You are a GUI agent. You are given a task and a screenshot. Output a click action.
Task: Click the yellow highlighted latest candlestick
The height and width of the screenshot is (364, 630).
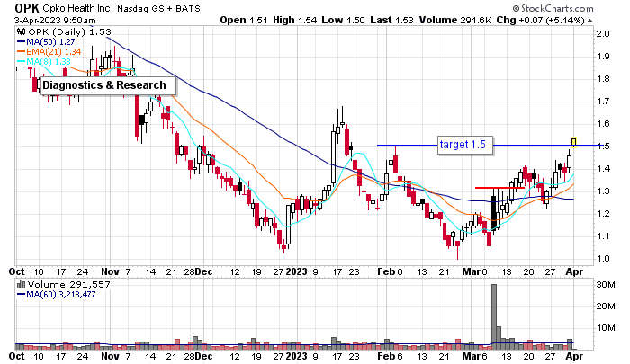tap(574, 142)
